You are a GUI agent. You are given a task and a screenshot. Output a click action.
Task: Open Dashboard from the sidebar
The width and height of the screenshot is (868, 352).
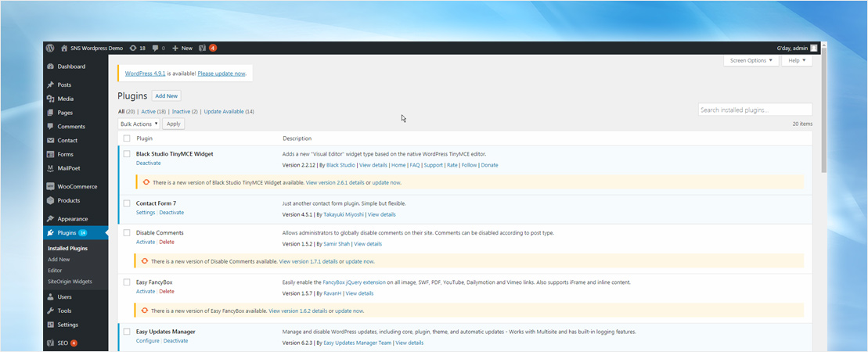(x=70, y=66)
